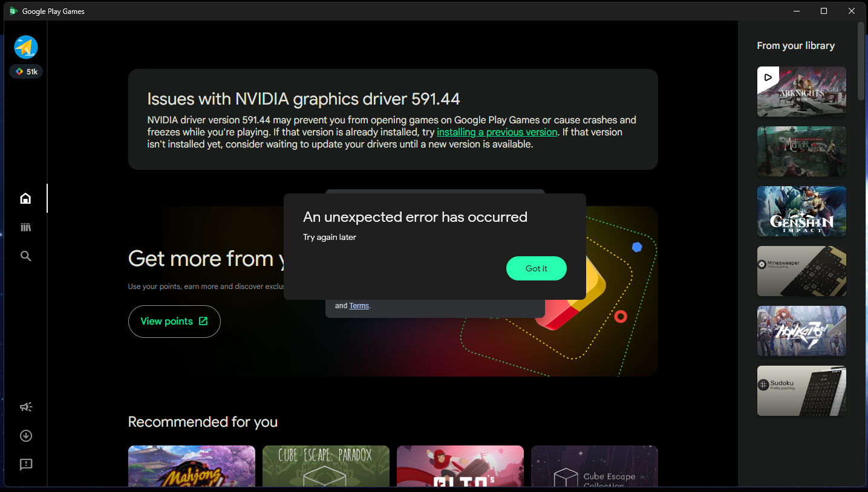868x492 pixels.
Task: Select the Cube Escape Collection card
Action: (x=595, y=466)
